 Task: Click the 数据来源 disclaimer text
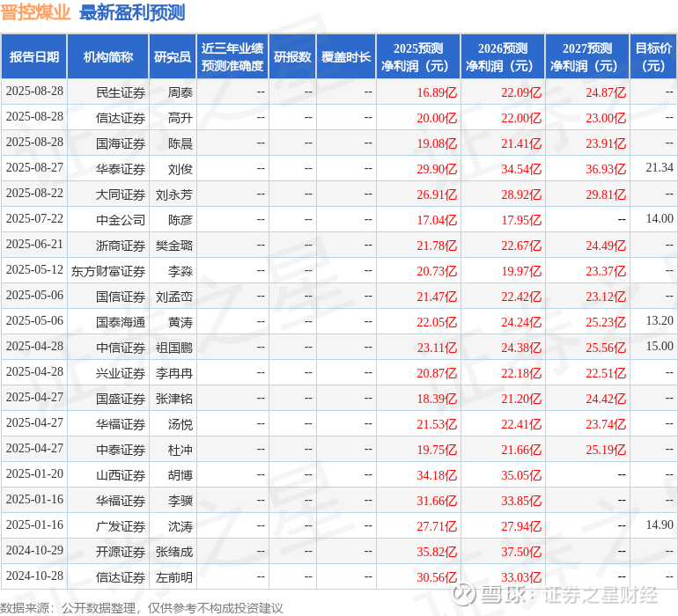142,608
